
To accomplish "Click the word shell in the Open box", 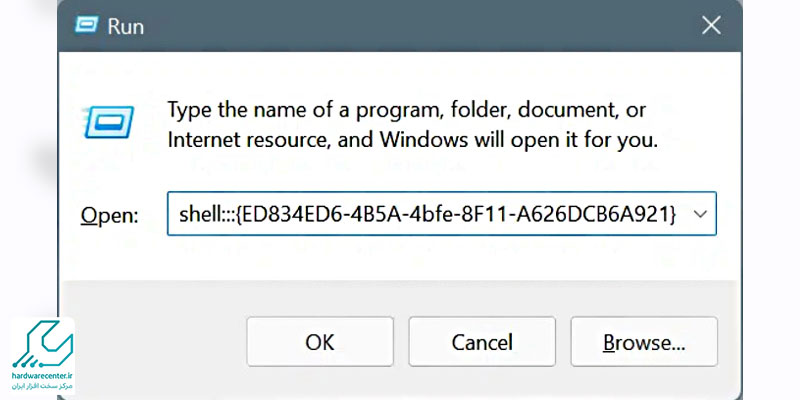I will coord(198,215).
